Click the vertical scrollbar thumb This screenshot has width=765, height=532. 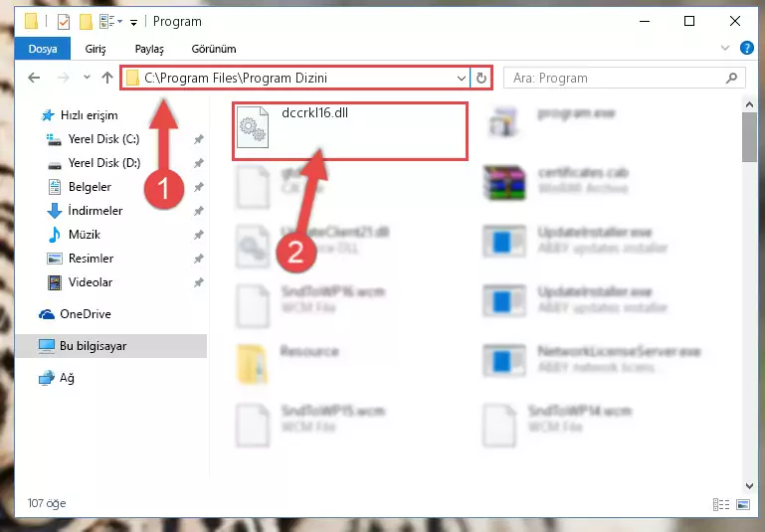coord(749,137)
